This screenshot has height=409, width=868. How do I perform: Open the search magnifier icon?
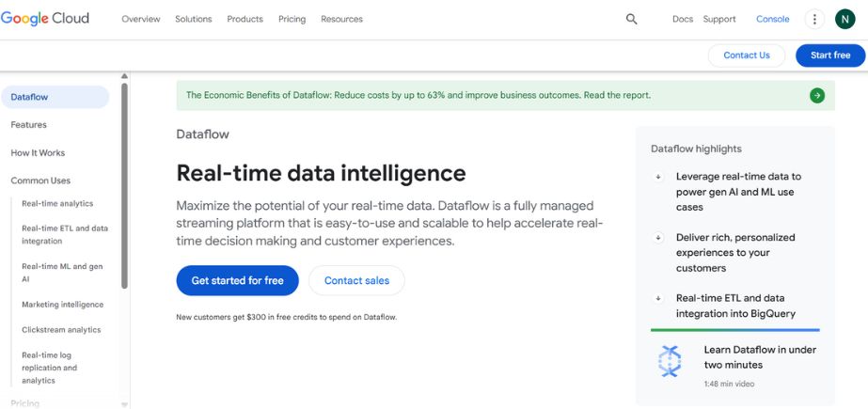[632, 19]
